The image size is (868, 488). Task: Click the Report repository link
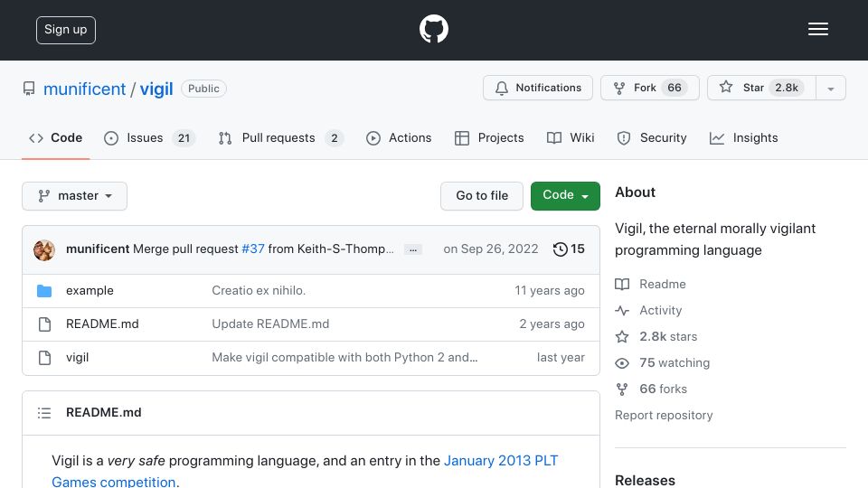[x=664, y=415]
